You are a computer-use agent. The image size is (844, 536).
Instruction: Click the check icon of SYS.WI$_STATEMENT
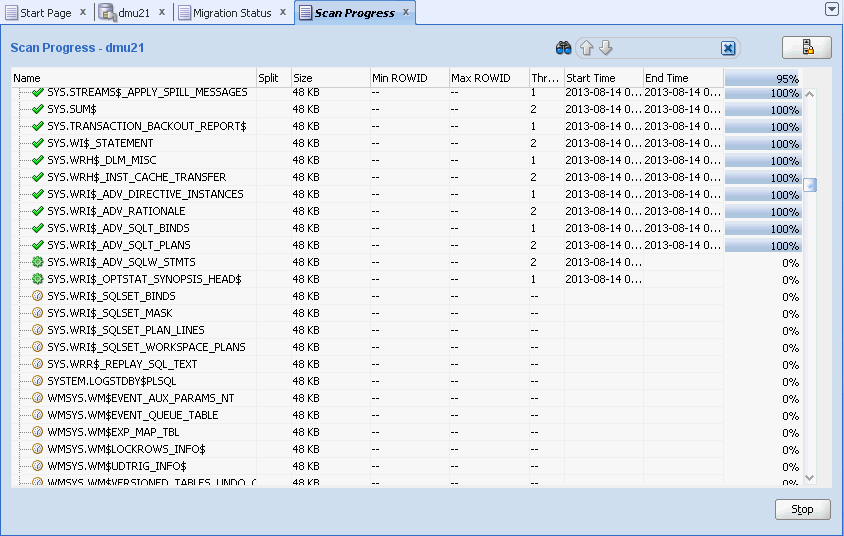(38, 143)
